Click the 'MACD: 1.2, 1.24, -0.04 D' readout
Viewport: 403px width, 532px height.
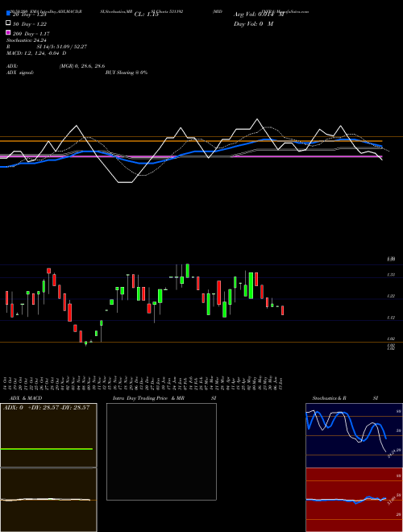(x=36, y=53)
